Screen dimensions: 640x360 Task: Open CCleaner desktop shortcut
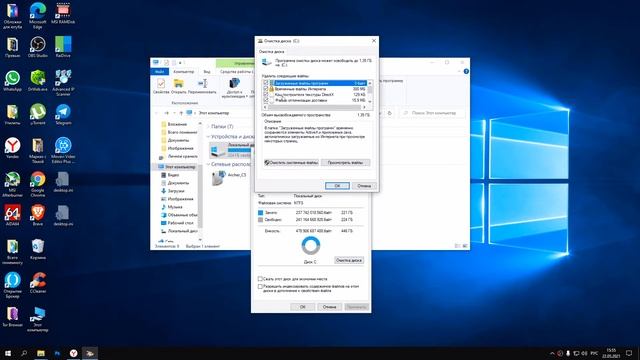point(38,283)
